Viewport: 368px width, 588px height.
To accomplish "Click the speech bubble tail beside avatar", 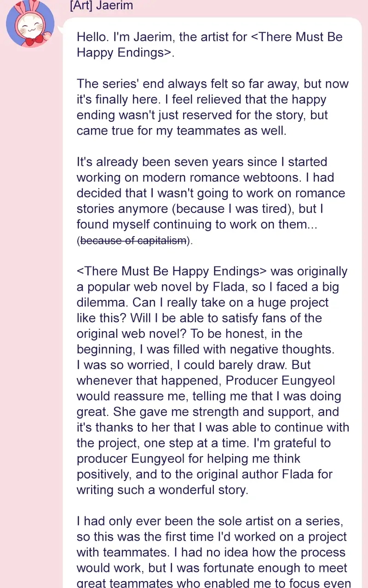I will pos(60,31).
